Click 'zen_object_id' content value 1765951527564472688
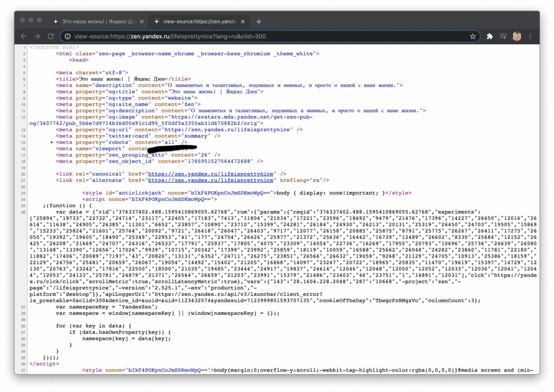This screenshot has height=392, width=554. pos(220,161)
